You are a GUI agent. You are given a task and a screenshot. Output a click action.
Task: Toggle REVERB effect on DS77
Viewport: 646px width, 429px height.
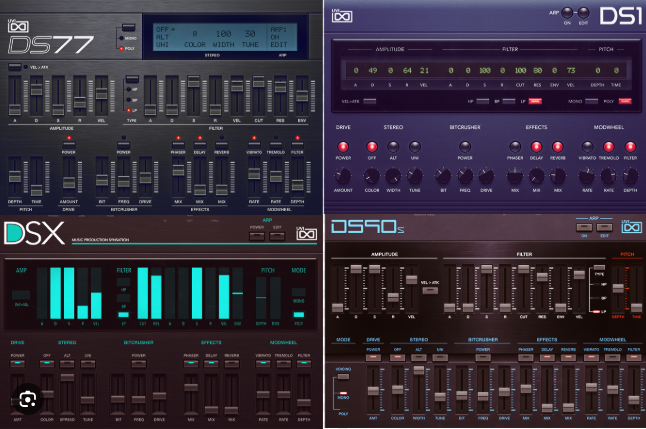point(221,145)
